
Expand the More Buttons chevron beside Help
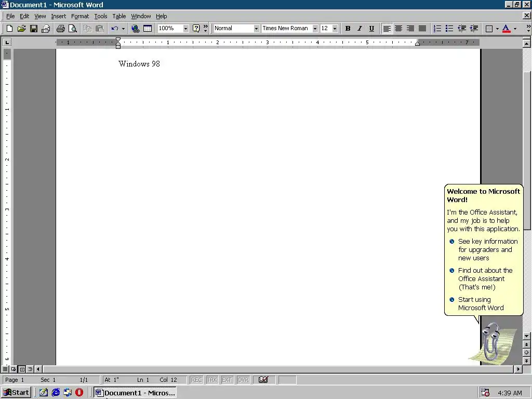205,29
